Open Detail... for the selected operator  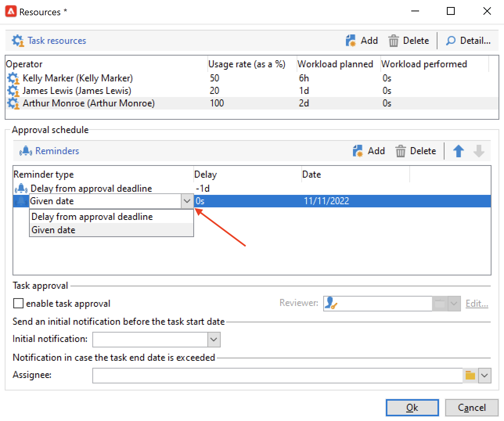tap(468, 41)
